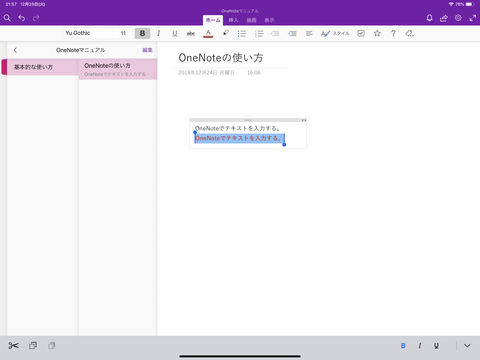Image resolution: width=480 pixels, height=360 pixels.
Task: Tap the 編集 edit button
Action: click(x=147, y=50)
